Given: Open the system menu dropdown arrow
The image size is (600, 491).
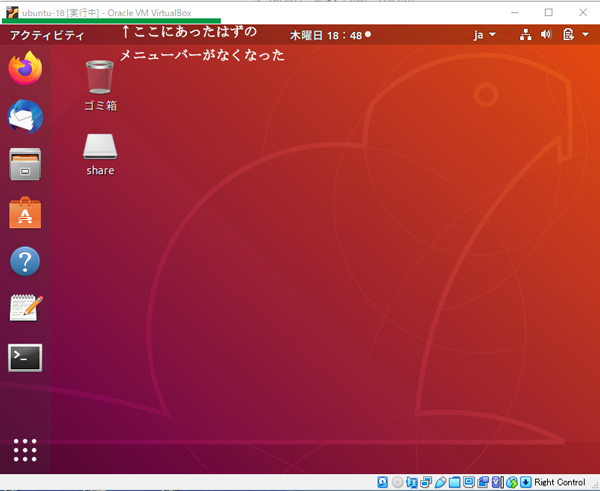Looking at the screenshot, I should pyautogui.click(x=585, y=35).
